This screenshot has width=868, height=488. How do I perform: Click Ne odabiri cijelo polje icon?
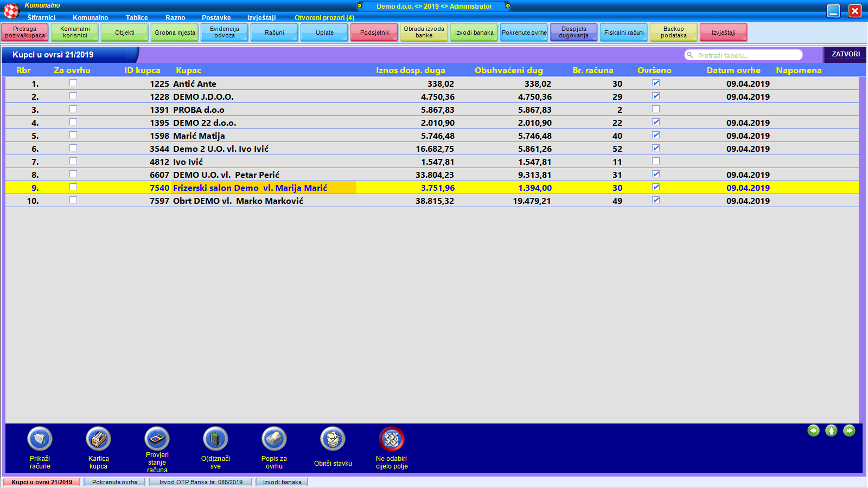391,439
